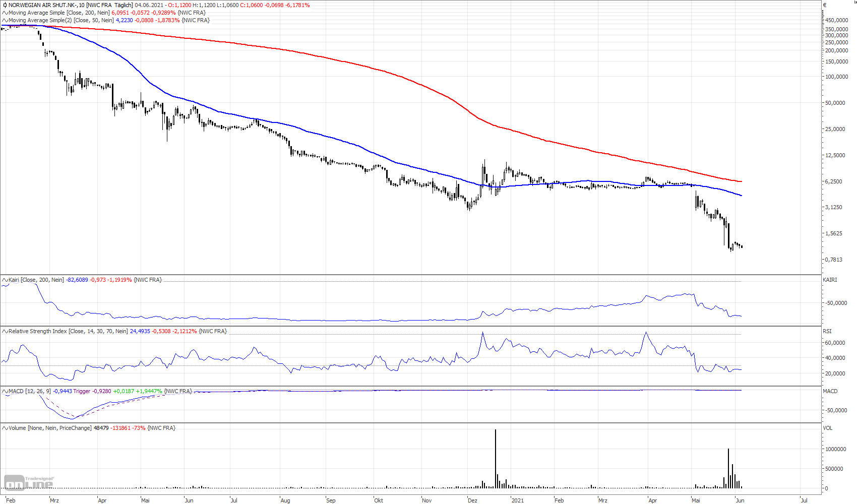Click the candlestick icon beside NORWEGIAN AIR SHUT.NK
This screenshot has height=504, width=857.
click(x=5, y=5)
